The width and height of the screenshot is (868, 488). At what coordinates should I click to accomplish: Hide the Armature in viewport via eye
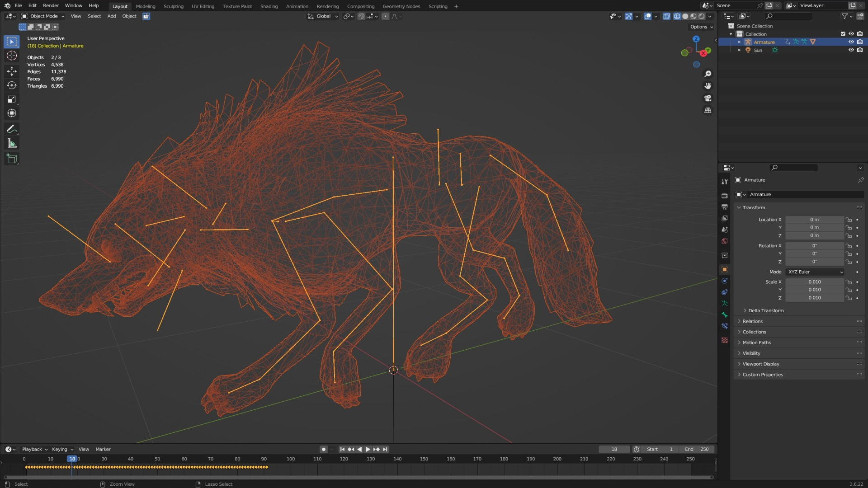pyautogui.click(x=851, y=42)
